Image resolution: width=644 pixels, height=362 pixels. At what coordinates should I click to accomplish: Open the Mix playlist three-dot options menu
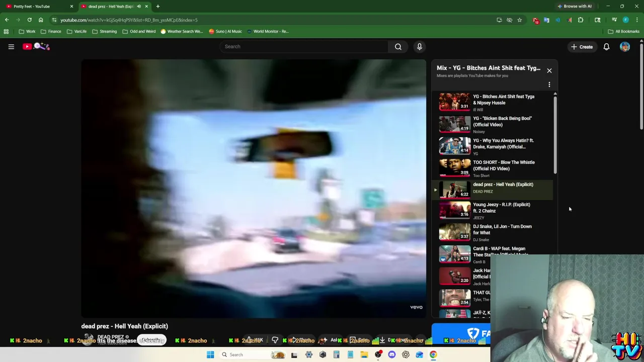coord(549,84)
